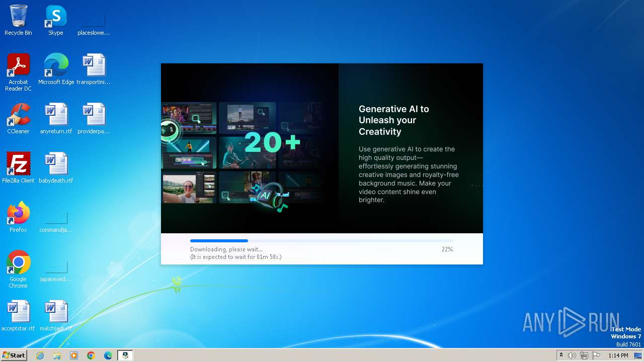Open Windows Media Player in the taskbar
The image size is (644, 362).
point(74,355)
